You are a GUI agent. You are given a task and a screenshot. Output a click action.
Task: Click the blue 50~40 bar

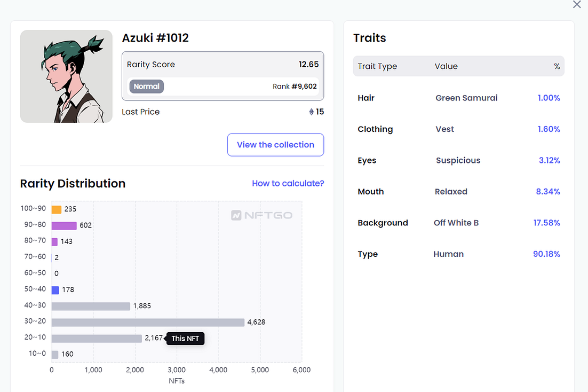pos(55,290)
